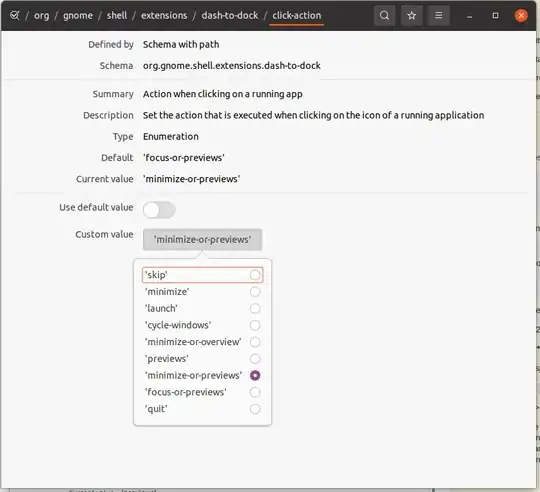Viewport: 540px width, 492px height.
Task: Open the Custom value 'minimize-or-previews' dropdown
Action: [x=202, y=239]
